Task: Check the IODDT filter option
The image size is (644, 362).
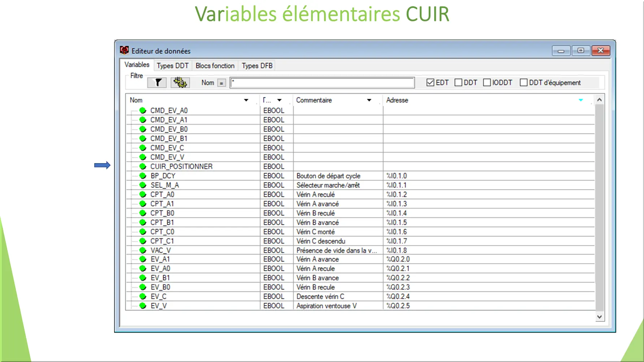Action: (486, 82)
